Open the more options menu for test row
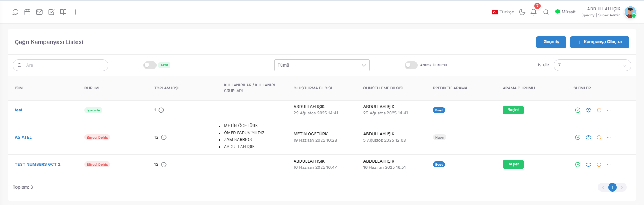Image resolution: width=644 pixels, height=205 pixels. coord(609,110)
